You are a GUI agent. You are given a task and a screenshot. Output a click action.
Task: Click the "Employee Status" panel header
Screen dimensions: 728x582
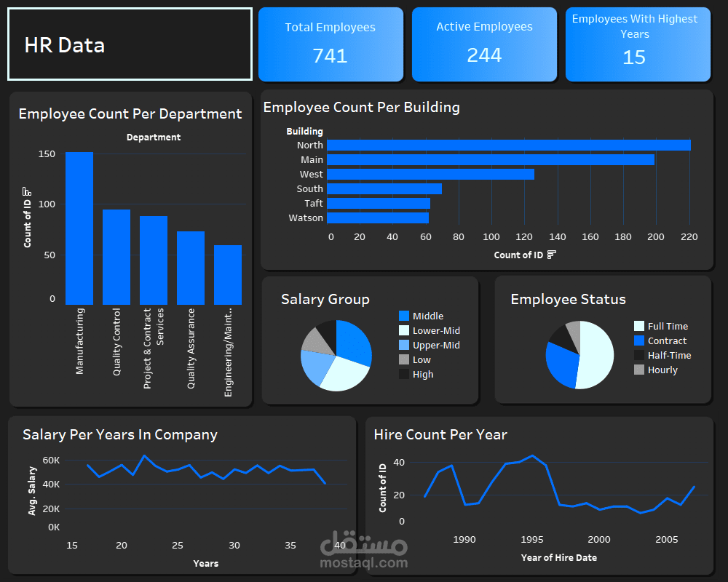[x=568, y=299]
